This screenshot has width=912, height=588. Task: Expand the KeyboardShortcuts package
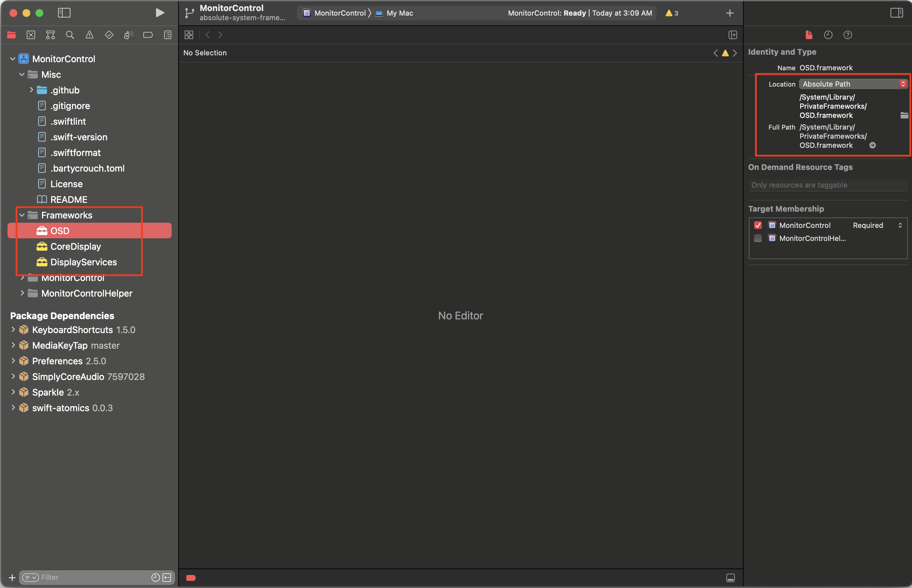click(13, 329)
